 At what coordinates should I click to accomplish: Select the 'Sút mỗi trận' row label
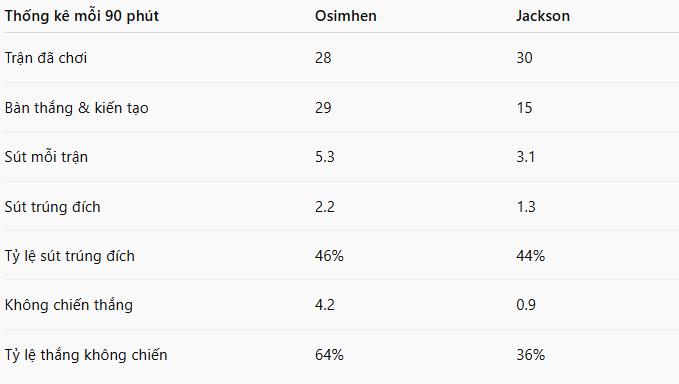click(x=46, y=157)
